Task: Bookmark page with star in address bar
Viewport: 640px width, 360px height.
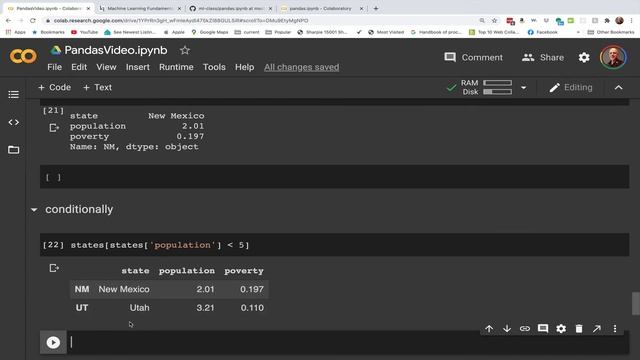Action: [494, 20]
